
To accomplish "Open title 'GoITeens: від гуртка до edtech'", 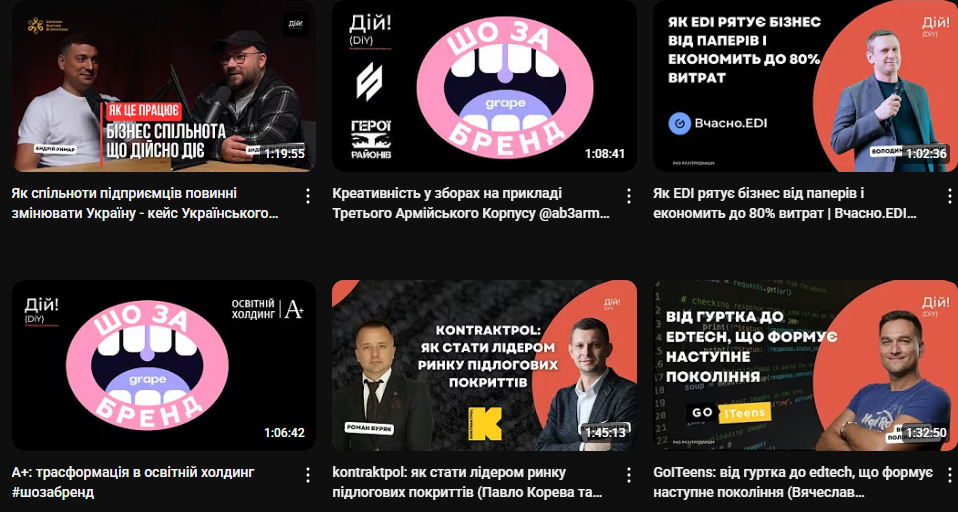I will click(793, 482).
